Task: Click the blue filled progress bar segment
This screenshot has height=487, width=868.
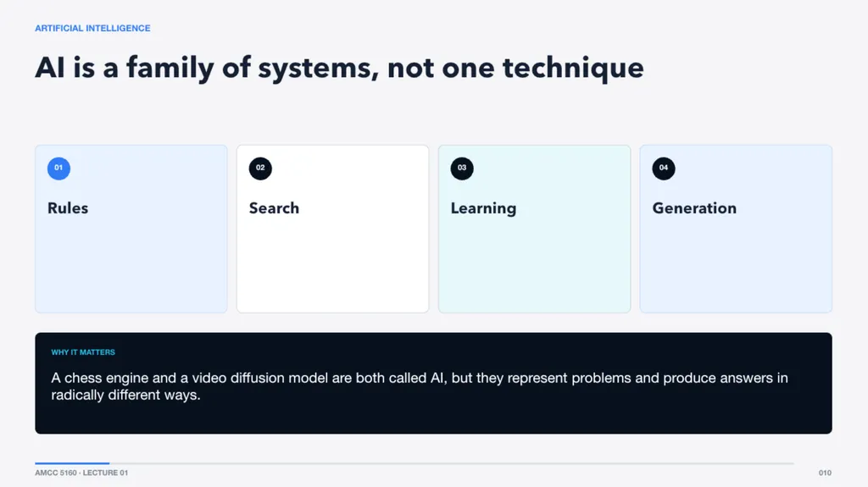Action: (x=72, y=463)
